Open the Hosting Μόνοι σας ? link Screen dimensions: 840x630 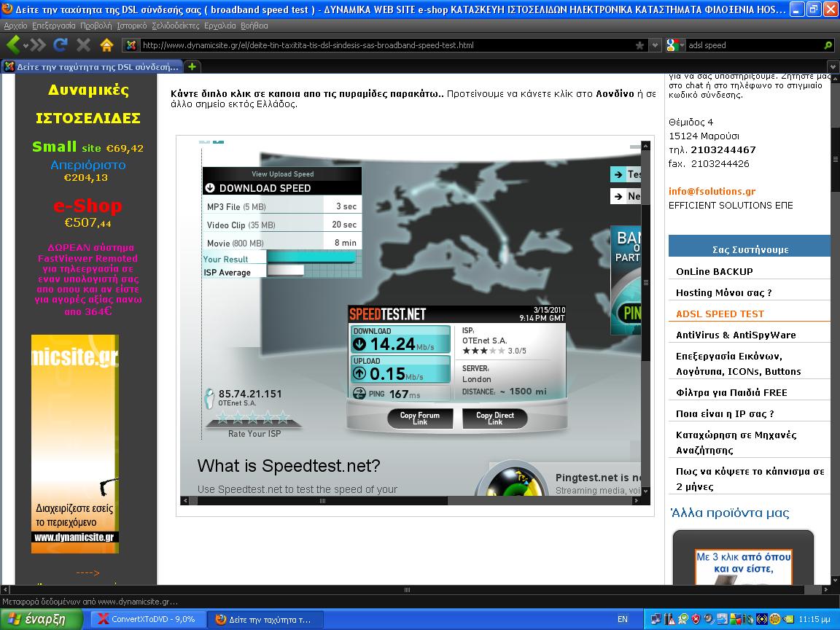point(724,292)
